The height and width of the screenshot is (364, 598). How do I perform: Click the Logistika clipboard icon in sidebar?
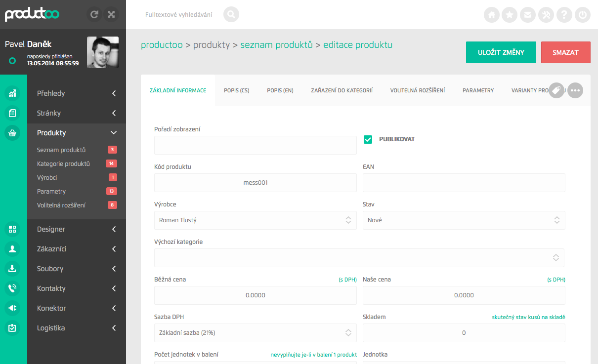tap(12, 328)
